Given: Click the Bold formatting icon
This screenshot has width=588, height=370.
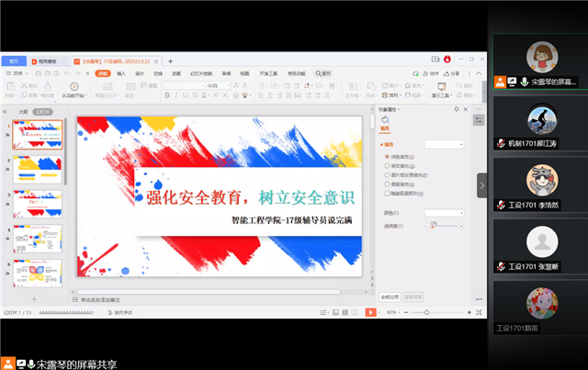Looking at the screenshot, I should coord(167,95).
